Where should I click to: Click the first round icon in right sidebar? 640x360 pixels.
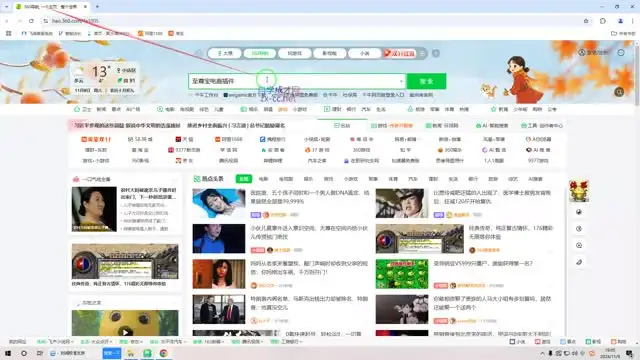coord(579,212)
